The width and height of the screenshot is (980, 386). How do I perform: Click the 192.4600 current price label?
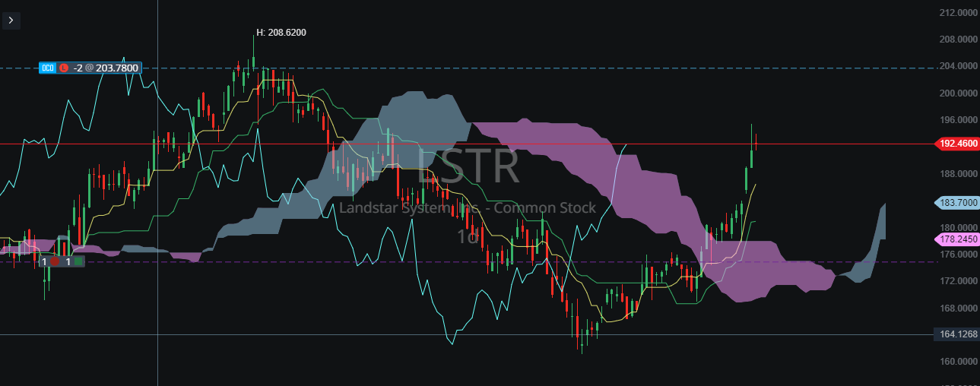956,143
